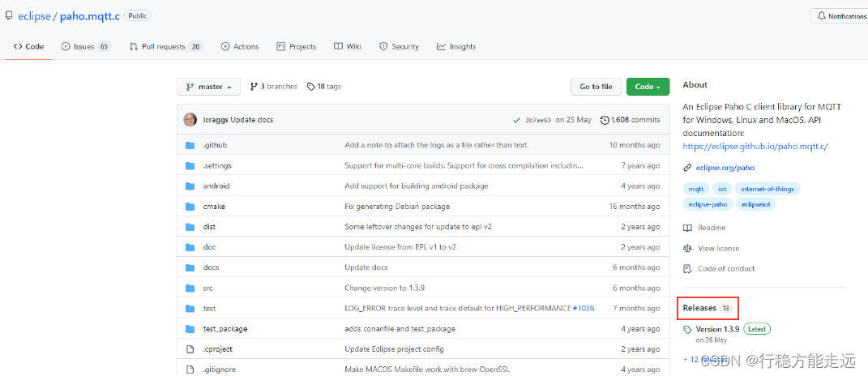Open the .gitignore file
The image size is (868, 376).
pos(218,370)
